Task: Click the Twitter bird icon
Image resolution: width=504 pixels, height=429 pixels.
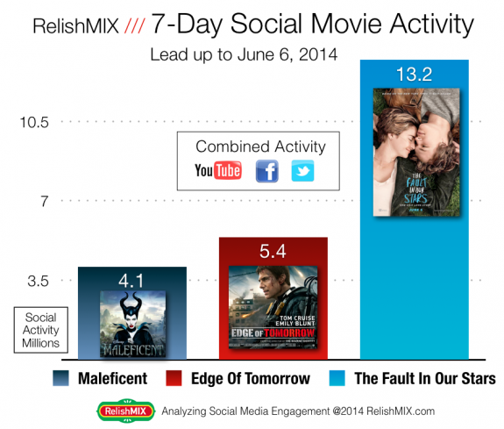Action: tap(302, 171)
